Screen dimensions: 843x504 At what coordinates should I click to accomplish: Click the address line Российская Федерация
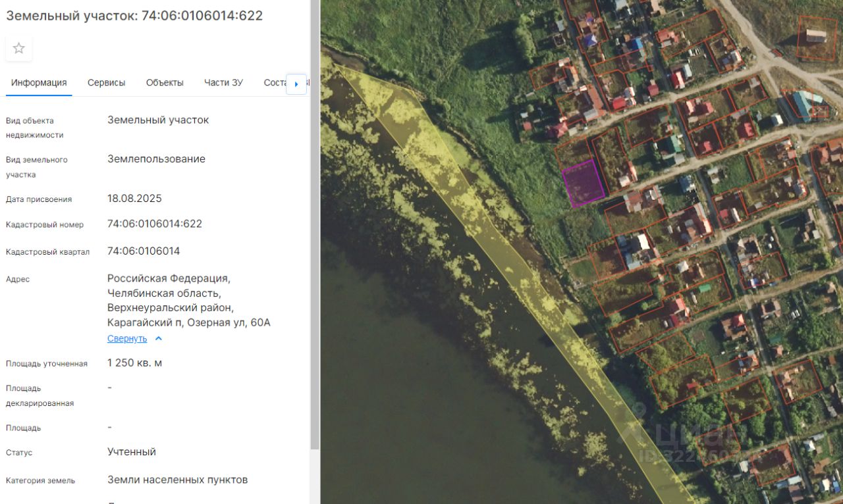click(x=169, y=278)
